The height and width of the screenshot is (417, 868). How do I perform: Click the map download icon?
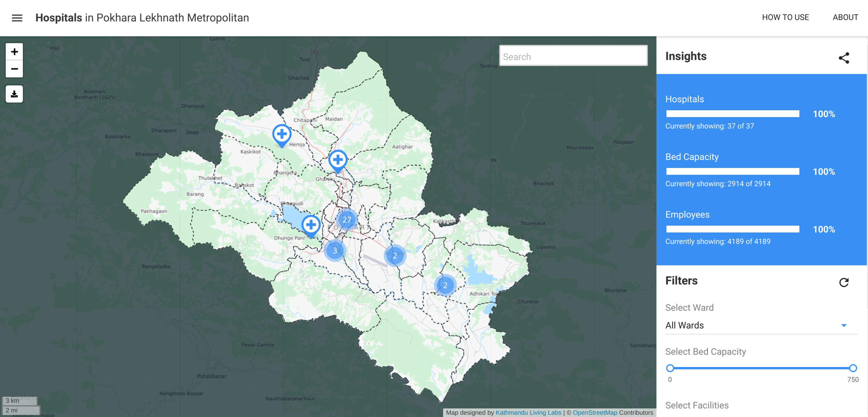click(x=14, y=94)
